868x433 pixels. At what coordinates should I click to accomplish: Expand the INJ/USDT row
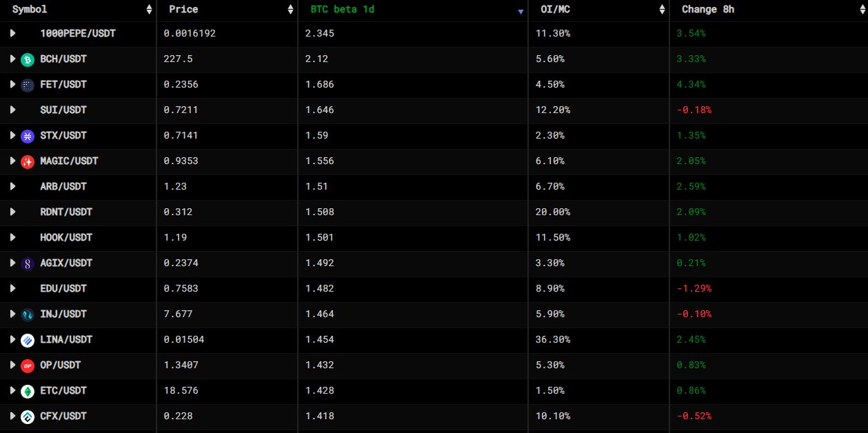click(x=12, y=314)
